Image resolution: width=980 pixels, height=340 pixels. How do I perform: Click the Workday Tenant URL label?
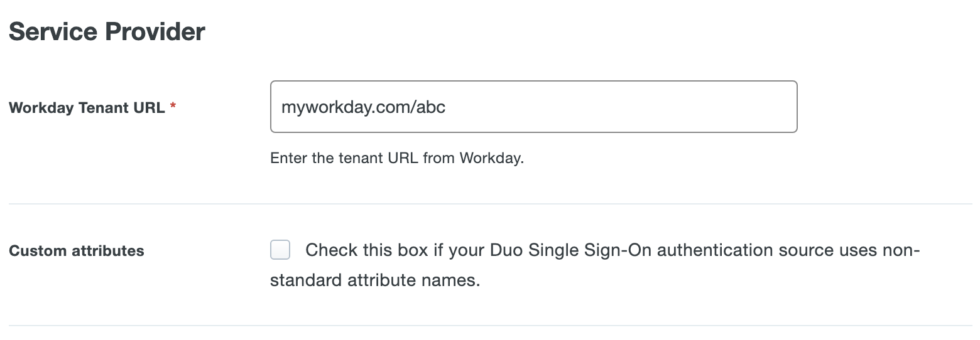pyautogui.click(x=87, y=107)
